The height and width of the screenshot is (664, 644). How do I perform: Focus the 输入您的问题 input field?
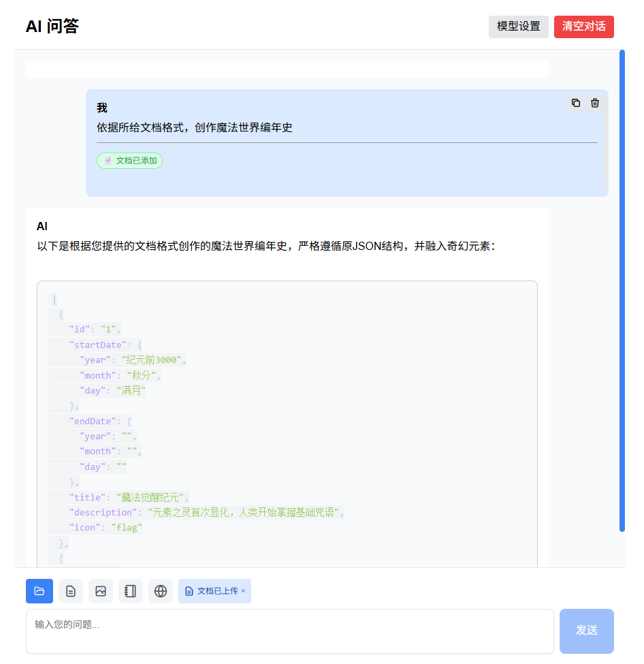point(289,631)
